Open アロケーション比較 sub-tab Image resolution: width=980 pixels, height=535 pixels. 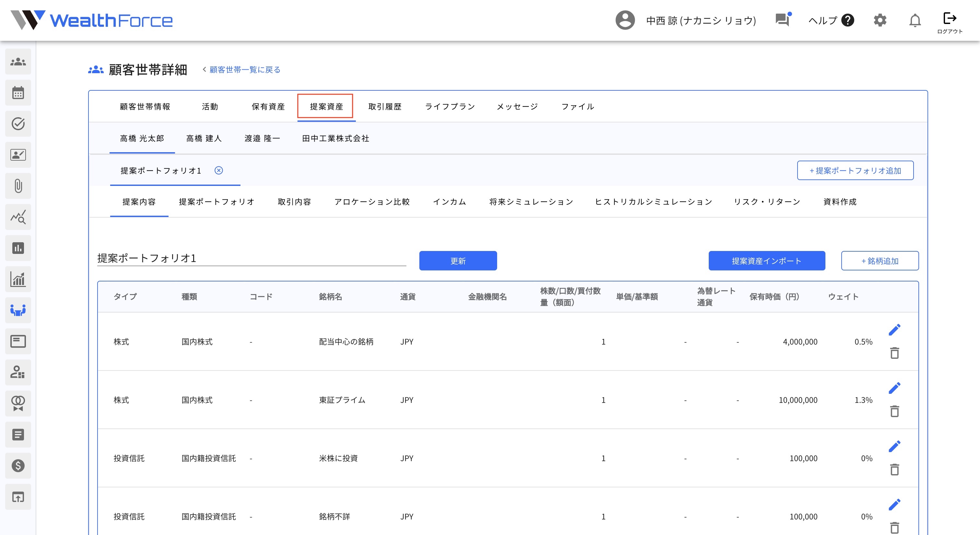(x=372, y=202)
